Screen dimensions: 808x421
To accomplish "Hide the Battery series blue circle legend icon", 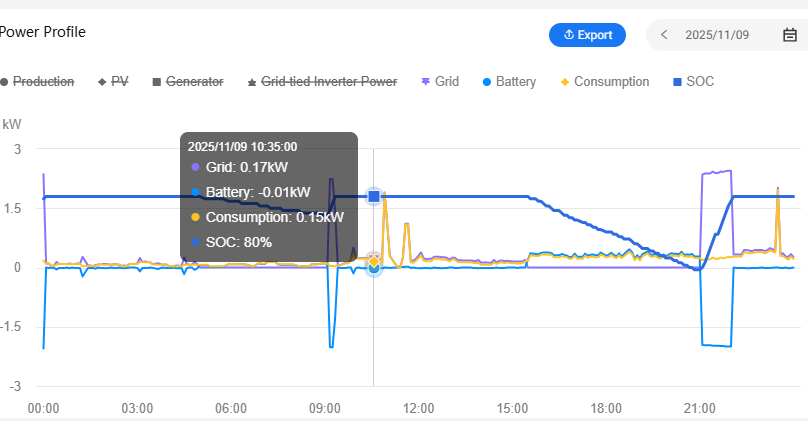I will click(487, 82).
